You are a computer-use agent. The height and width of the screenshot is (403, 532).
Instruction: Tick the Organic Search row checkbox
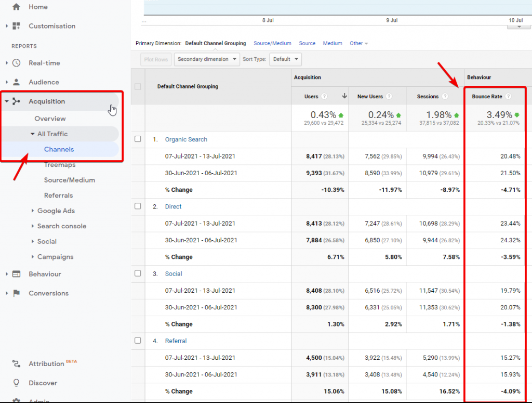tap(138, 139)
